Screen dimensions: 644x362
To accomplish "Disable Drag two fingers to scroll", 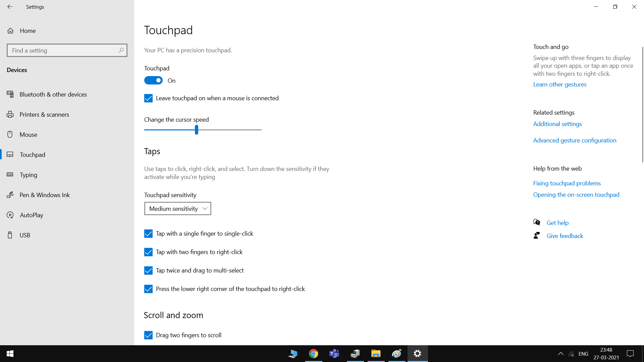I will (148, 335).
